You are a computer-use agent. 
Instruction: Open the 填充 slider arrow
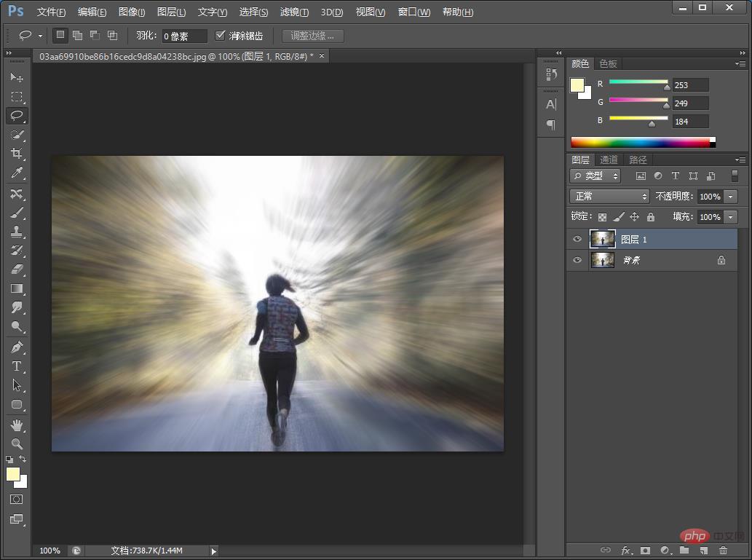(x=730, y=217)
